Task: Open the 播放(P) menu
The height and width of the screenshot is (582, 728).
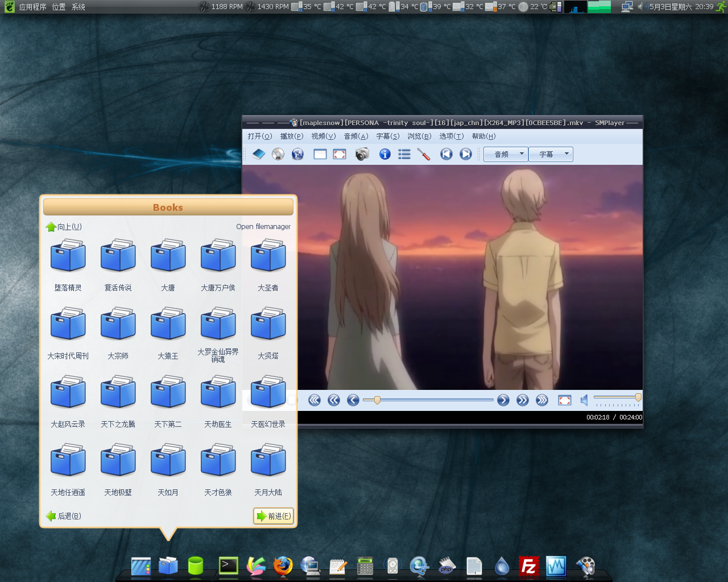Action: 292,136
